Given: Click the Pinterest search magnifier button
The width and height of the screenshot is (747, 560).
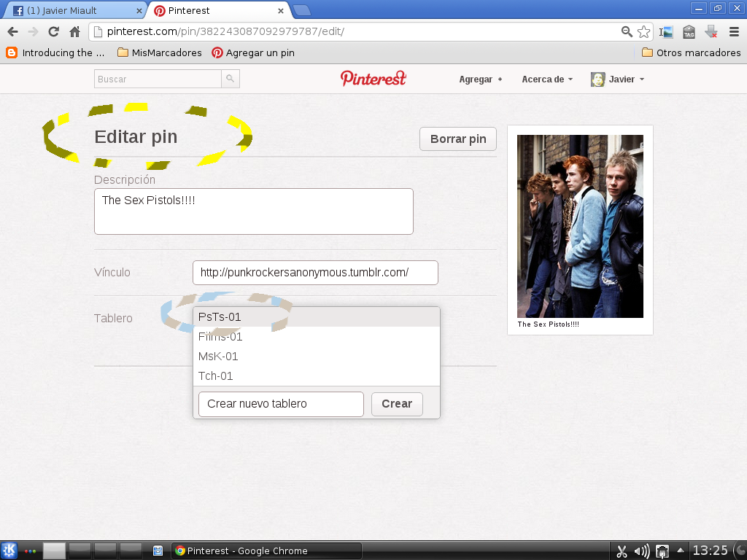Looking at the screenshot, I should pyautogui.click(x=230, y=79).
